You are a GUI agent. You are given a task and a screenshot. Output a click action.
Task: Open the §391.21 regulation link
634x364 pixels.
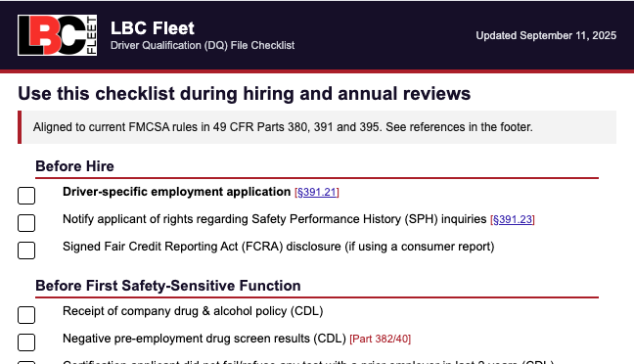point(317,192)
